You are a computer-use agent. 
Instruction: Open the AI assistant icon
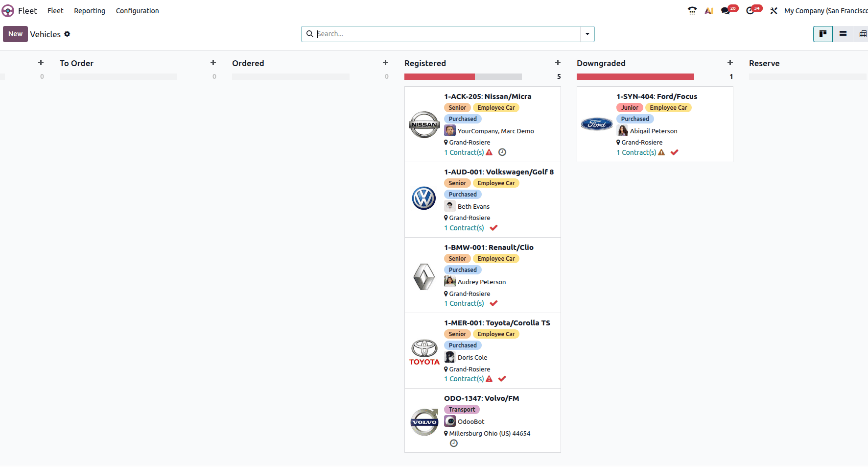coord(709,11)
